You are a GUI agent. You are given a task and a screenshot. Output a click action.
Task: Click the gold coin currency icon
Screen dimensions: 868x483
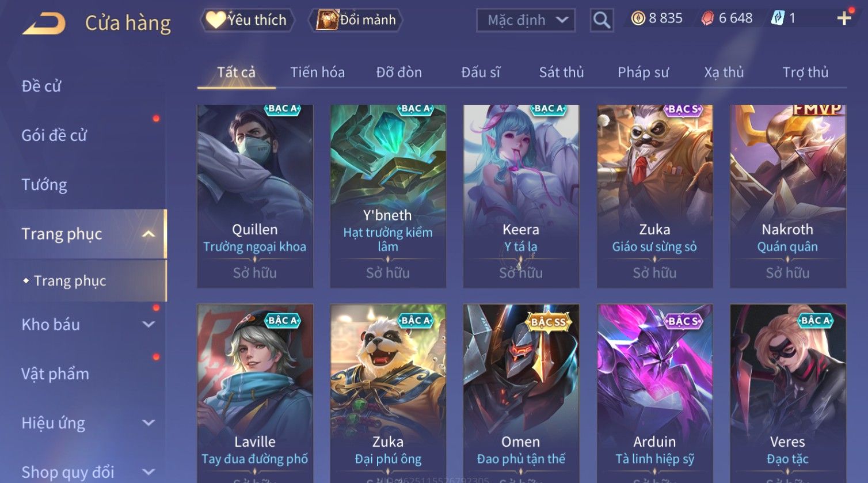[638, 18]
